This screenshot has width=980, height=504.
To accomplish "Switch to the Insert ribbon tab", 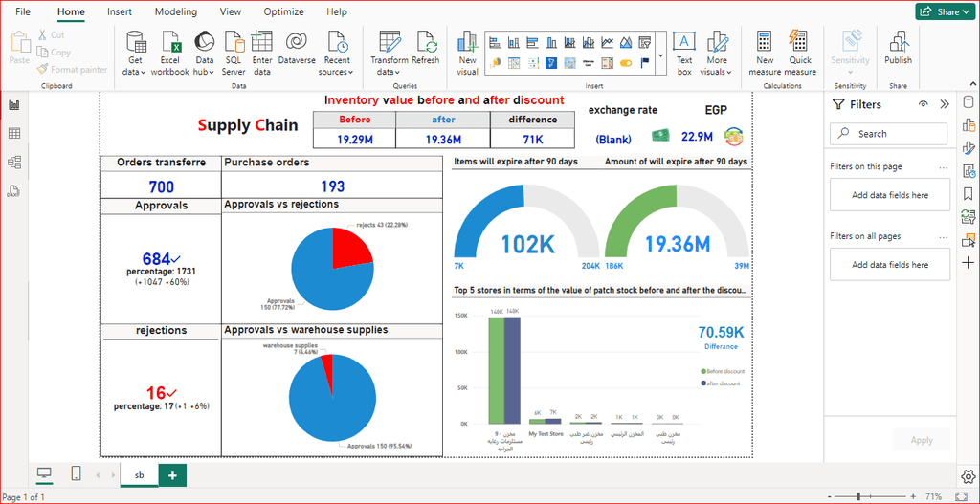I will [x=119, y=11].
